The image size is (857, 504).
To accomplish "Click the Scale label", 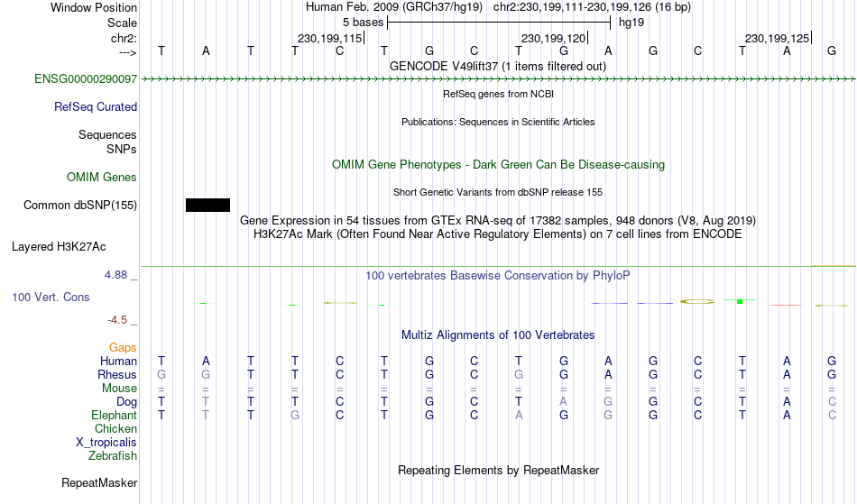I will point(123,23).
